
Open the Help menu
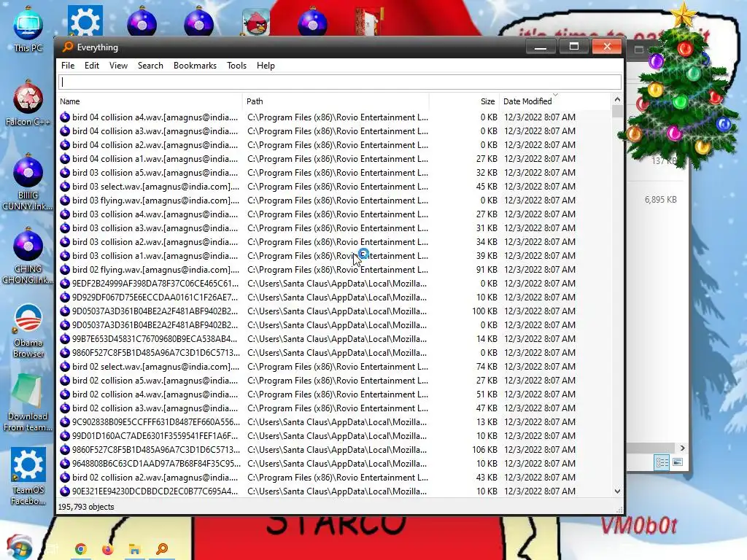point(266,66)
